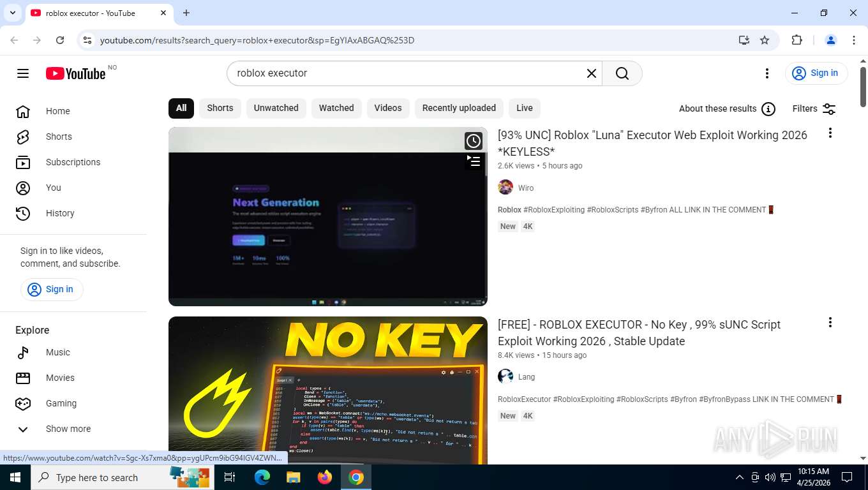
Task: Open Chrome three-dot menu
Action: pyautogui.click(x=854, y=40)
